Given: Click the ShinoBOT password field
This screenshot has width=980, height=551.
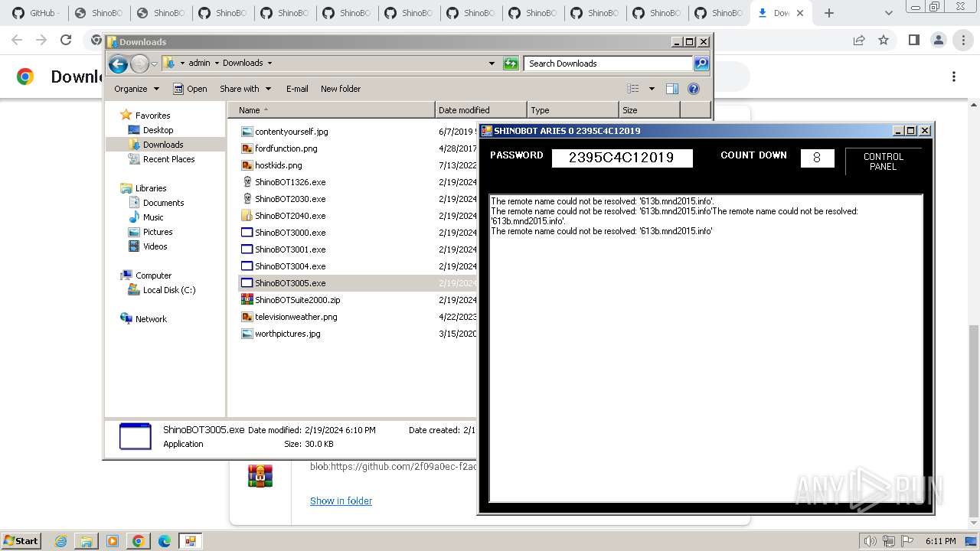Looking at the screenshot, I should [x=622, y=158].
